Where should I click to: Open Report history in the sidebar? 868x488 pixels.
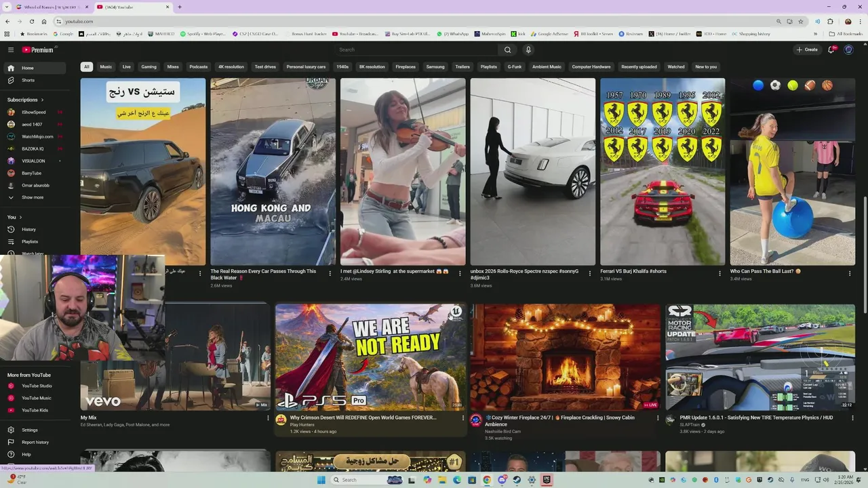tap(36, 442)
